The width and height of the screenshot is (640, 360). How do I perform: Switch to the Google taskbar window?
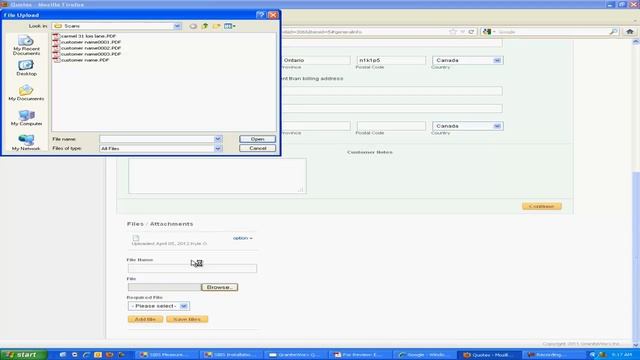pos(425,355)
